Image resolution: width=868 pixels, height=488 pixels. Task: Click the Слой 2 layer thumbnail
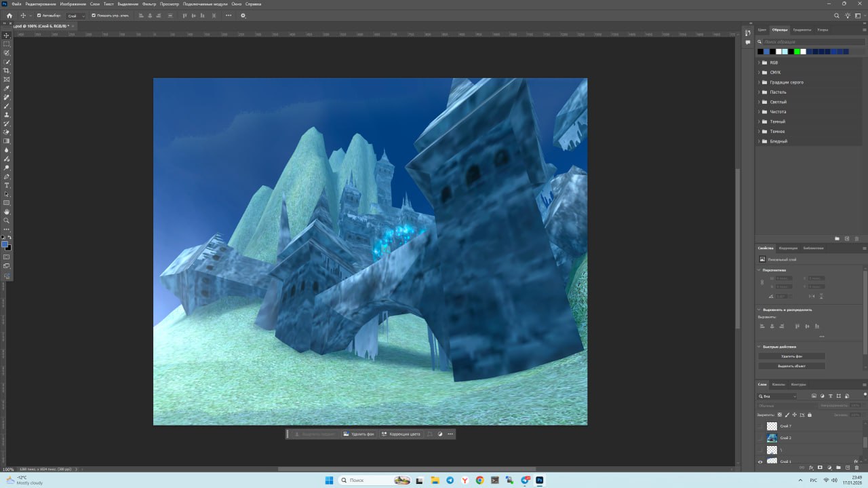772,438
